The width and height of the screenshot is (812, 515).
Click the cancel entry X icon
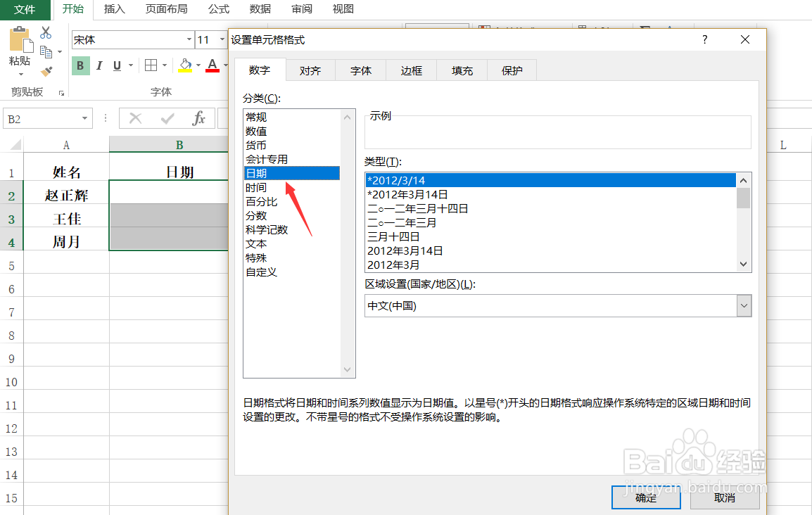[136, 118]
